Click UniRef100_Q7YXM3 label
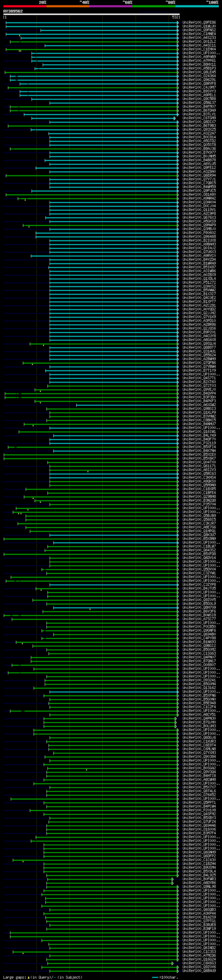 tap(199, 753)
